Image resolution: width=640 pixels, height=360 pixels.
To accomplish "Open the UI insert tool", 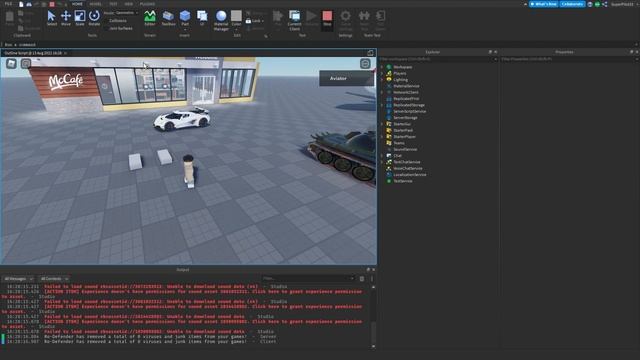I will [x=202, y=18].
